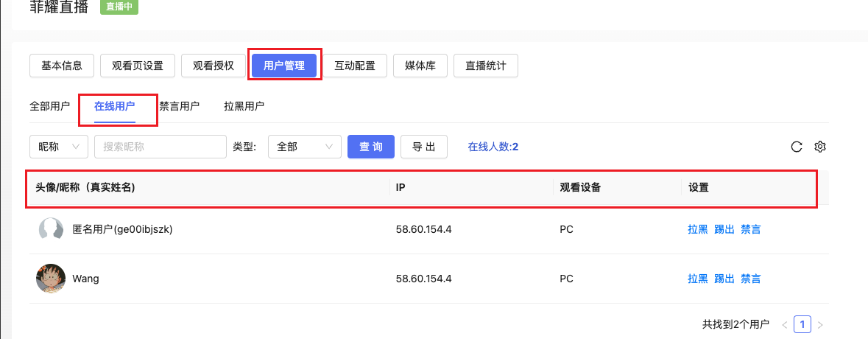
Task: Blacklist Wang using the 拉黑 link
Action: tap(697, 279)
